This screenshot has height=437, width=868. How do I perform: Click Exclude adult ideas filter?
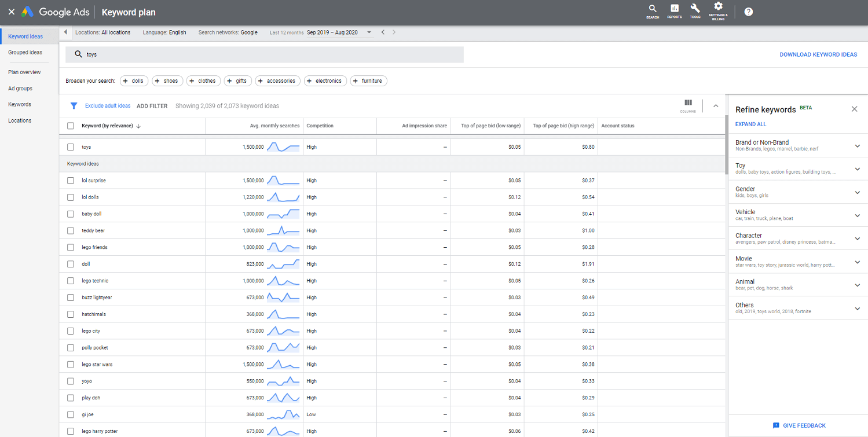[x=108, y=106]
